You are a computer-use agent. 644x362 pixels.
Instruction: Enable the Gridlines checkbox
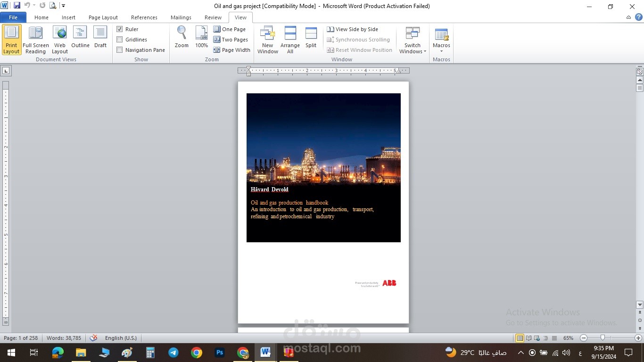(120, 40)
